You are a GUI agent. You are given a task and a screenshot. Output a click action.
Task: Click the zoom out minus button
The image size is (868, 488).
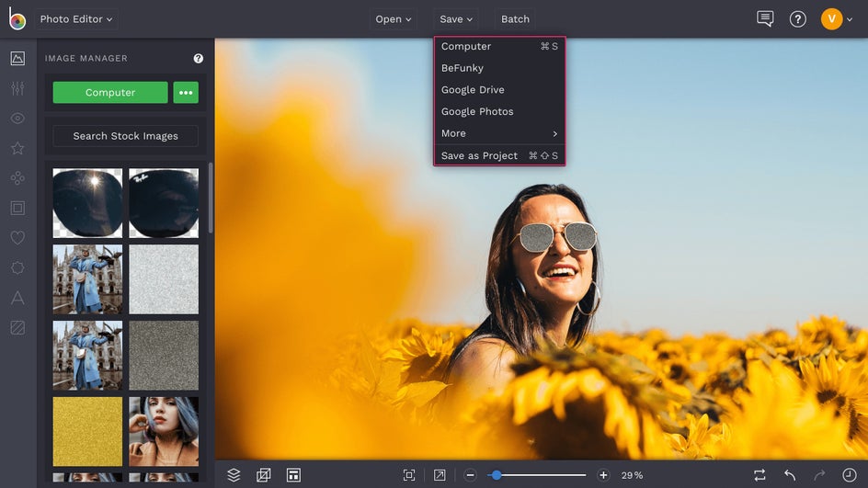click(470, 475)
